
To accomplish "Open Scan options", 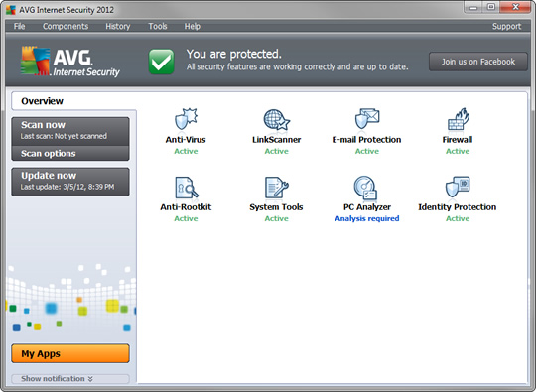I will coord(70,154).
